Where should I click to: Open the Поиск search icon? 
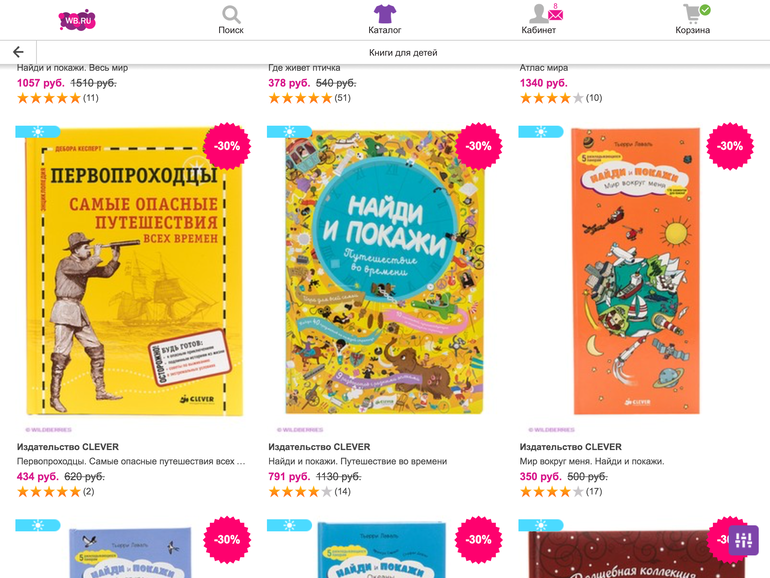pyautogui.click(x=231, y=15)
